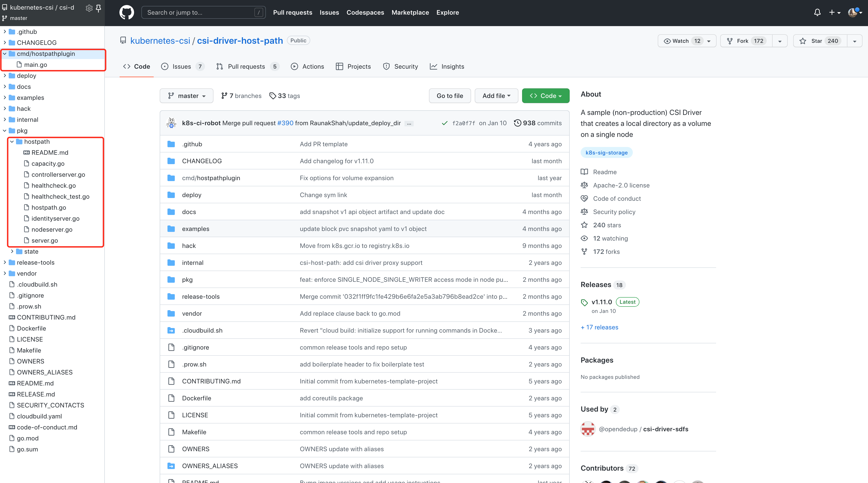The height and width of the screenshot is (483, 868).
Task: Click the Dockerfile file icon in file list
Action: 171,398
